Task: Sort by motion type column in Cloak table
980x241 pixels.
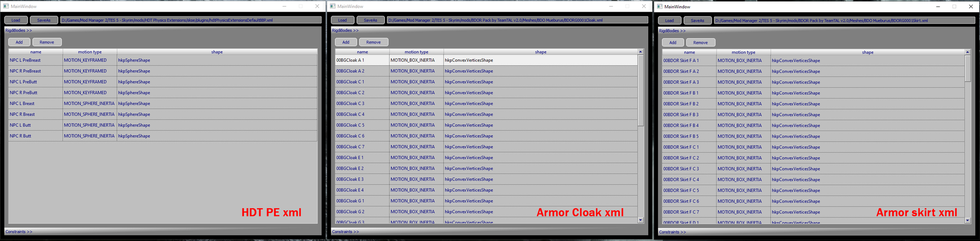Action: pyautogui.click(x=416, y=52)
